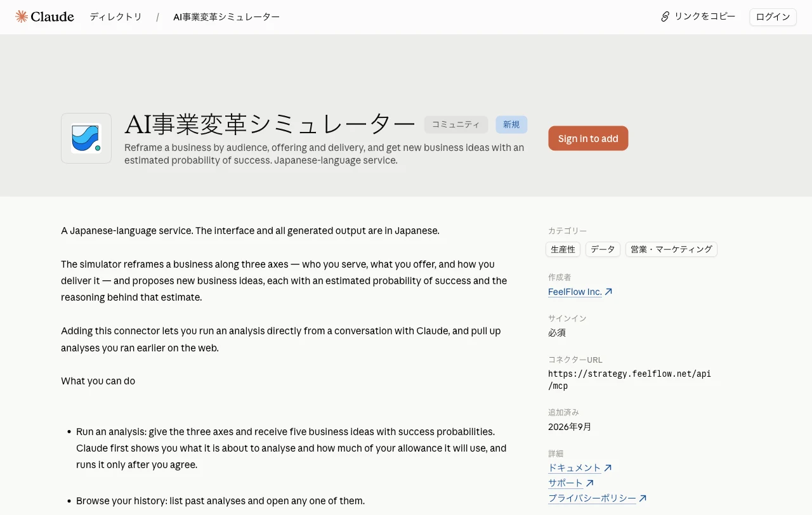The width and height of the screenshot is (812, 515).
Task: Click the 'Reframe a business by audience' subtitle
Action: [324, 154]
